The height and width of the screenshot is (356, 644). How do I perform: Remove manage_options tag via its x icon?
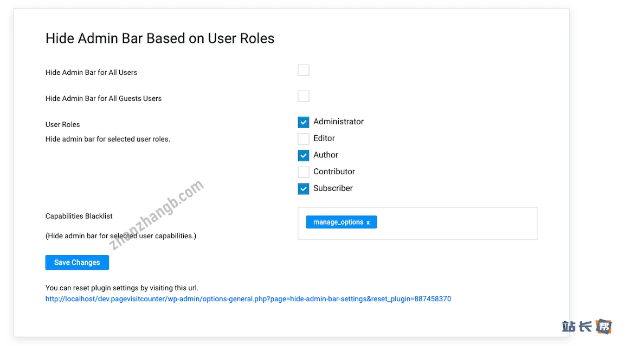point(368,223)
